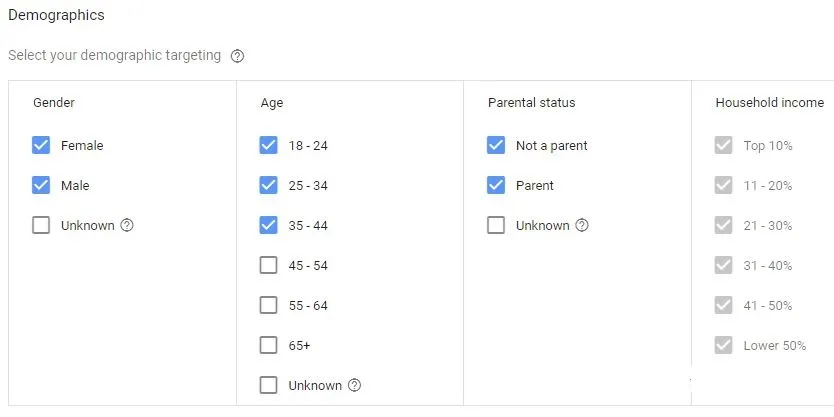
Task: Tick the 45 - 54 age checkbox
Action: pyautogui.click(x=268, y=265)
